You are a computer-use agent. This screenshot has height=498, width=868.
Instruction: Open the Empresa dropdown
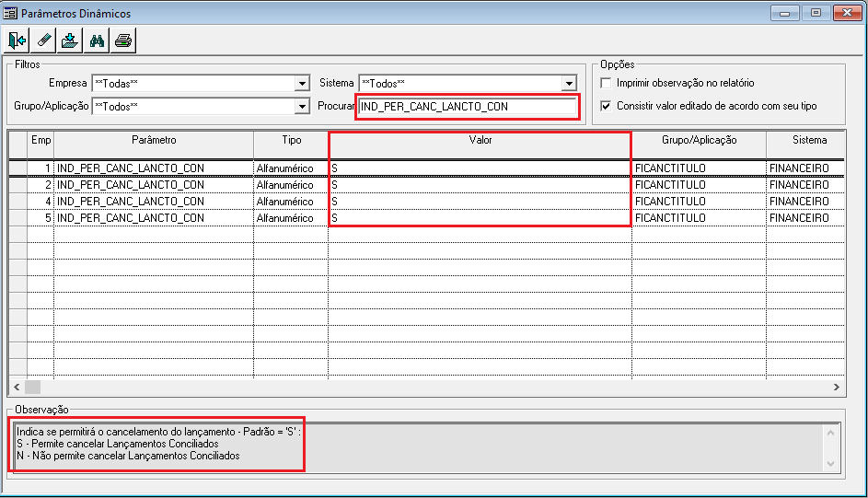point(302,84)
